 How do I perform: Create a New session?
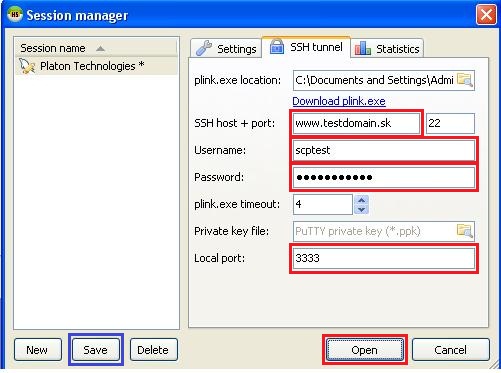click(38, 350)
